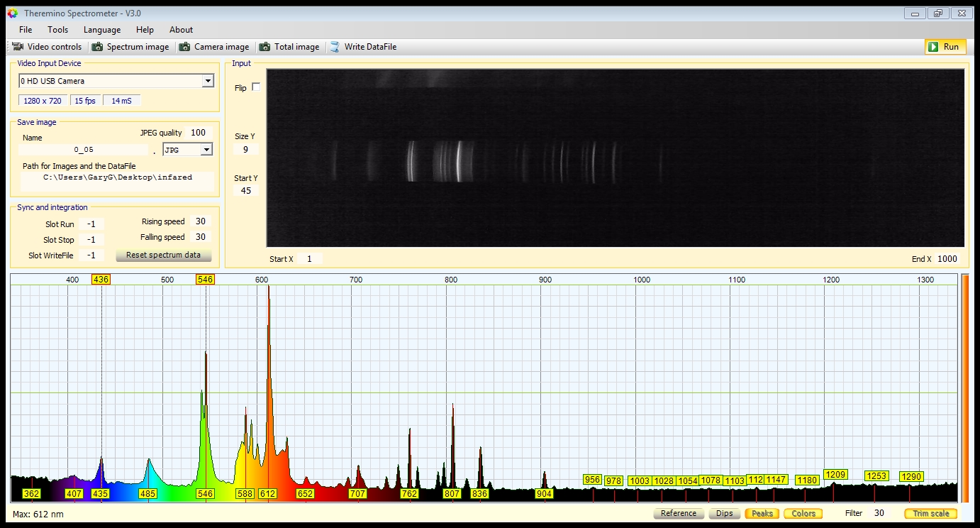Viewport: 980px width, 528px height.
Task: Click the Theremino app icon in title bar
Action: click(x=12, y=13)
